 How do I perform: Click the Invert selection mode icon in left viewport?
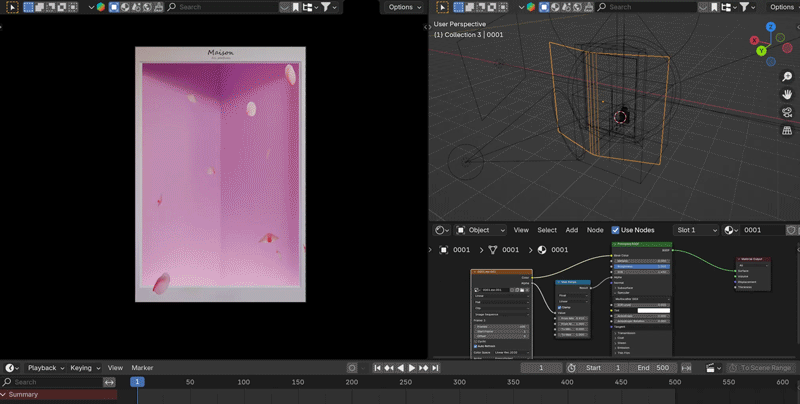tap(62, 7)
